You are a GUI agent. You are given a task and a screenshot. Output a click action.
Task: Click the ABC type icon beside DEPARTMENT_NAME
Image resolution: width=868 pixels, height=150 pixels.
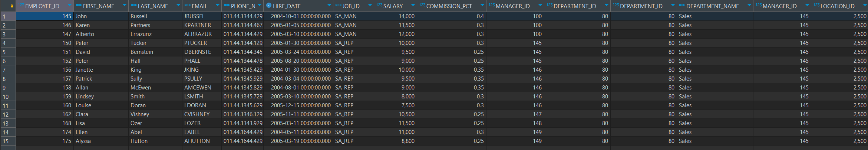(x=682, y=6)
